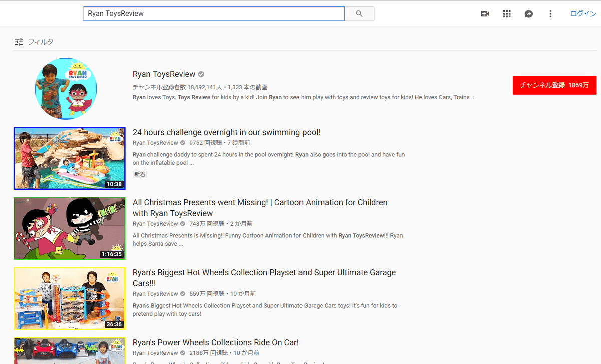
Task: Open the messages share bubble icon
Action: pos(529,14)
